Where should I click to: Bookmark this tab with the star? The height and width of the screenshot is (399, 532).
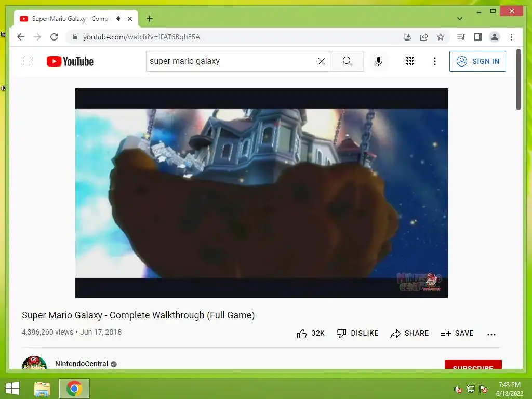441,37
